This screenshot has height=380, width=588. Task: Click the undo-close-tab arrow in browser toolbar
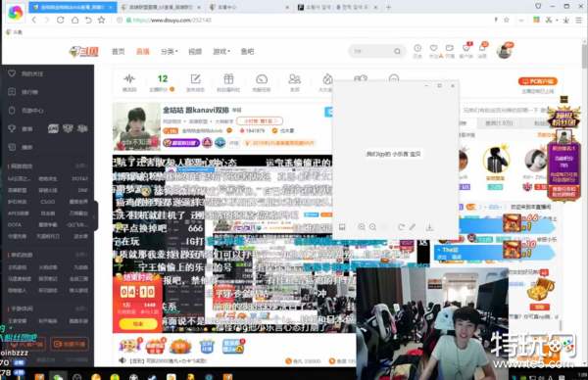[x=88, y=20]
